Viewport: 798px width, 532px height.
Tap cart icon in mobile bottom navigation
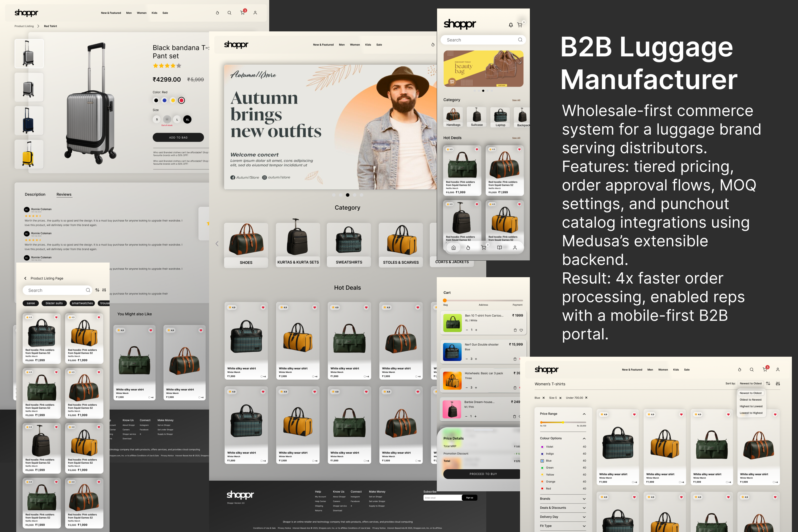[484, 248]
